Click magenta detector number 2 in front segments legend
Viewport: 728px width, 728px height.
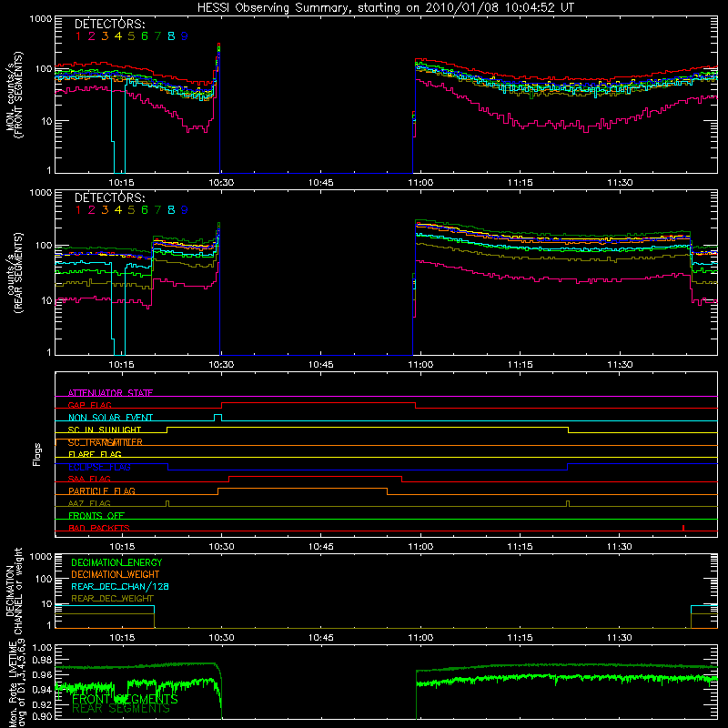click(x=92, y=36)
